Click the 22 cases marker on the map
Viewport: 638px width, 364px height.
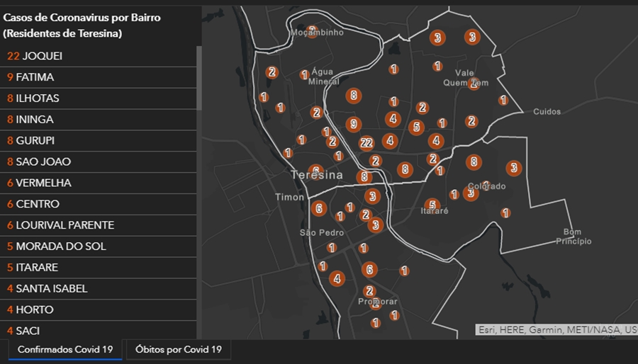click(x=366, y=143)
